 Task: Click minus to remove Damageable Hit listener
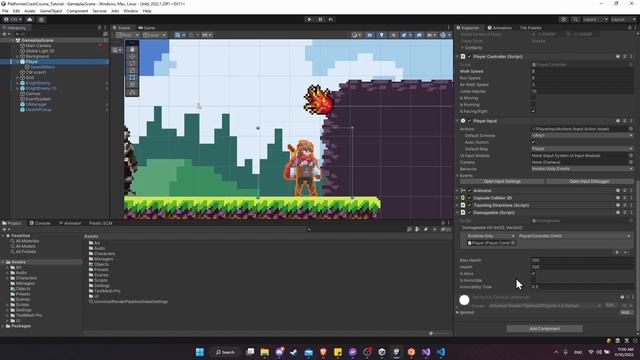(625, 252)
